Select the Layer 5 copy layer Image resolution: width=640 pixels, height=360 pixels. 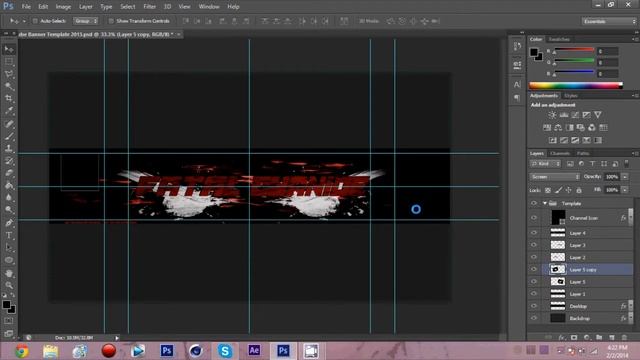tap(587, 269)
